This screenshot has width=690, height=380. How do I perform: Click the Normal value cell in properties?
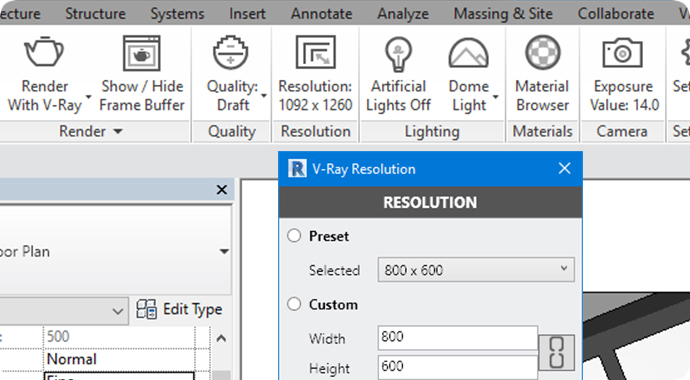coord(119,359)
